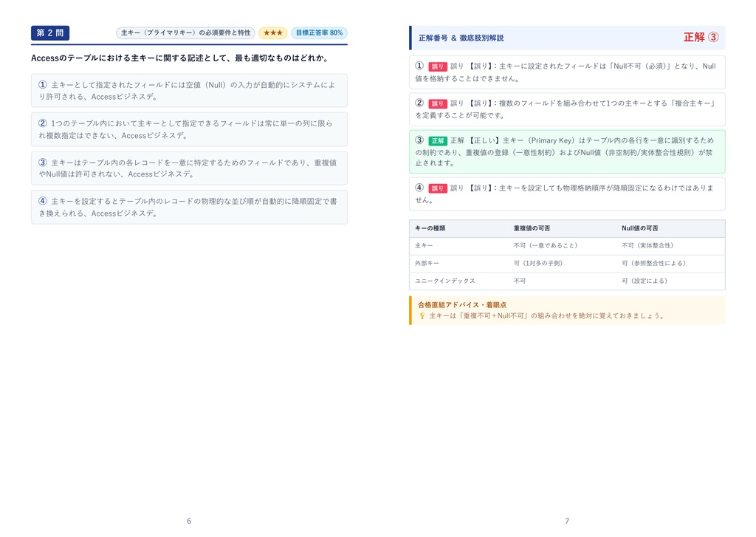Select the 目標正答率 80% badge
This screenshot has height=537, width=756.
tap(319, 33)
